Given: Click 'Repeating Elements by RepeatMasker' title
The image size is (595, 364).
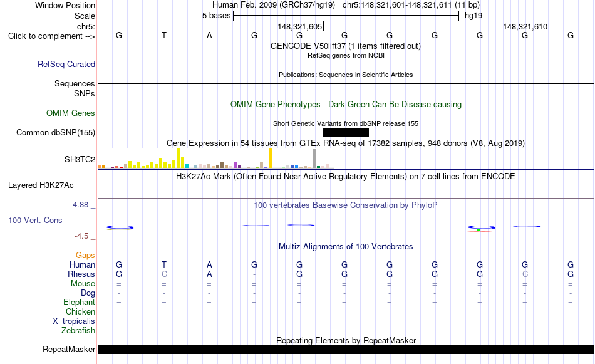Looking at the screenshot, I should click(346, 340).
